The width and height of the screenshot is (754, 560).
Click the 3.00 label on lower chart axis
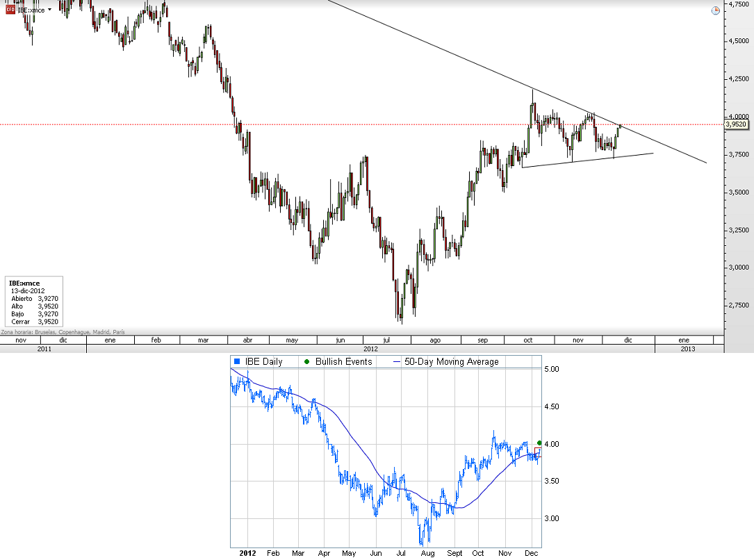[x=552, y=519]
